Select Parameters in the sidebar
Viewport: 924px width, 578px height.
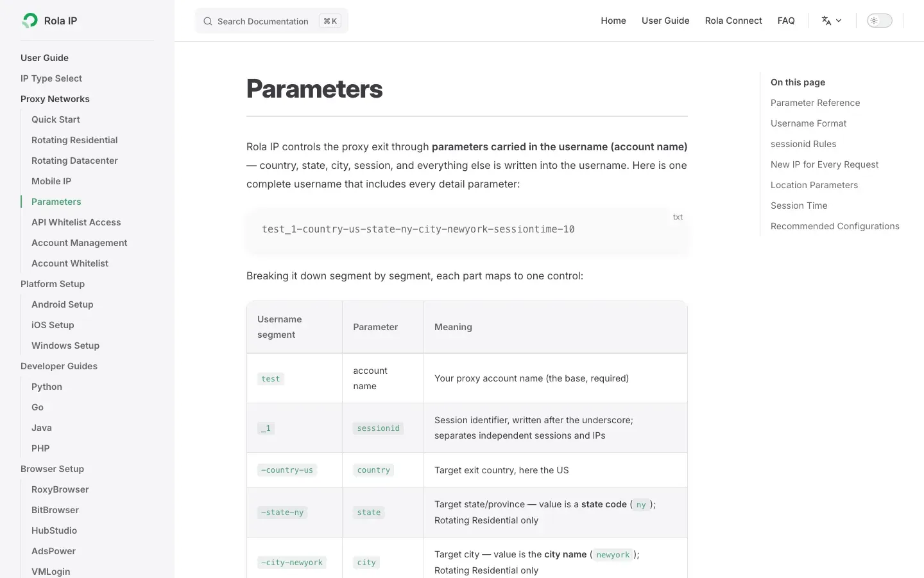tap(56, 202)
